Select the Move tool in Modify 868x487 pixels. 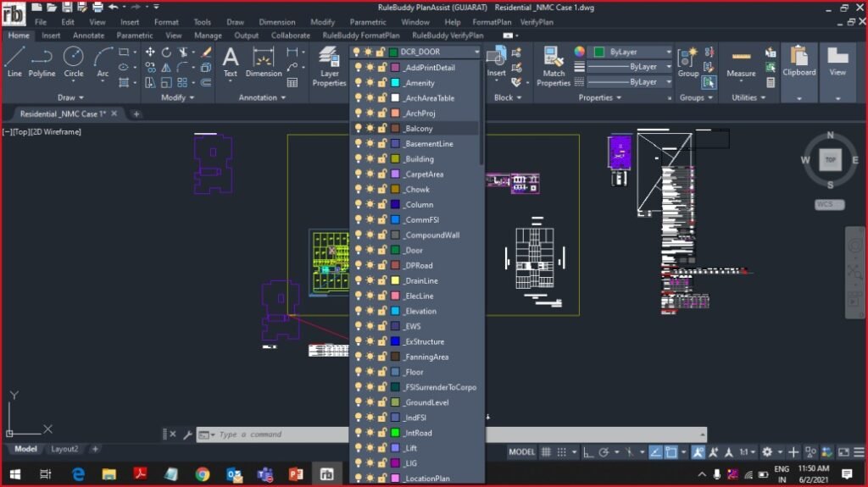coord(150,52)
